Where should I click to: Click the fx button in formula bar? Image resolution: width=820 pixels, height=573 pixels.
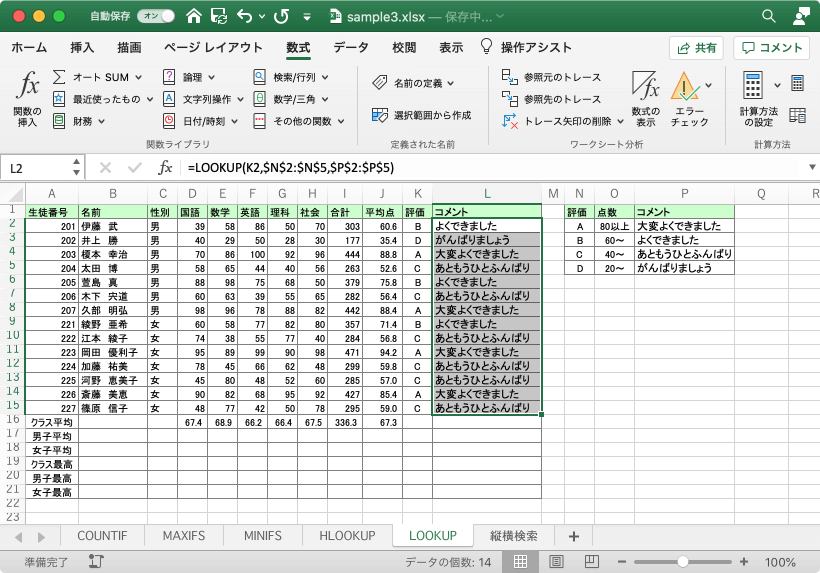click(x=165, y=167)
